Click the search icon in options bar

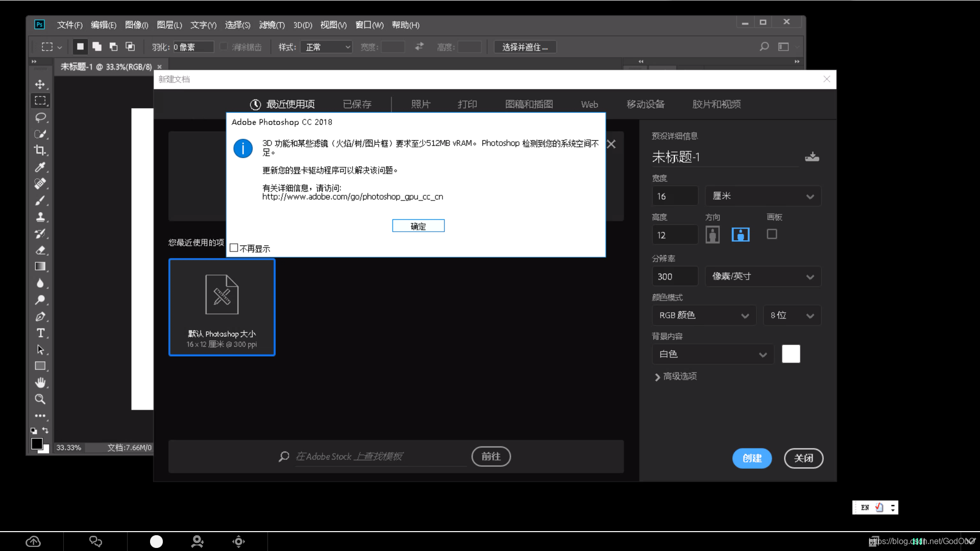tap(764, 46)
